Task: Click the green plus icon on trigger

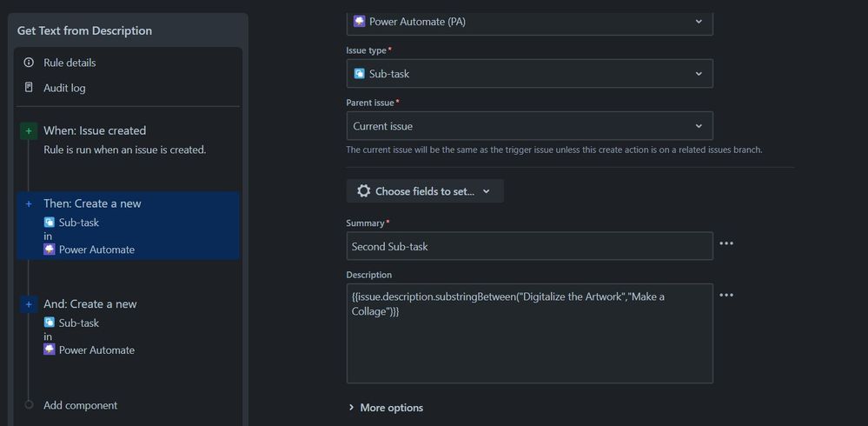Action: (x=29, y=130)
